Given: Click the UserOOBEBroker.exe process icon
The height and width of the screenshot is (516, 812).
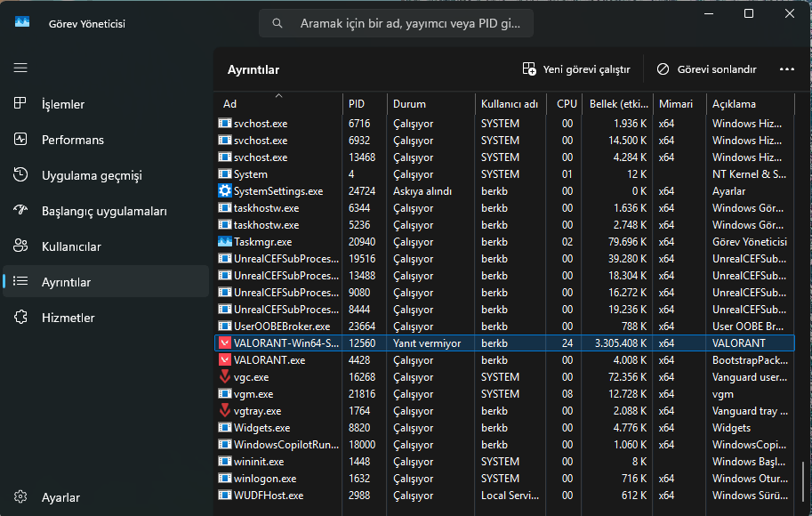Looking at the screenshot, I should (x=225, y=327).
